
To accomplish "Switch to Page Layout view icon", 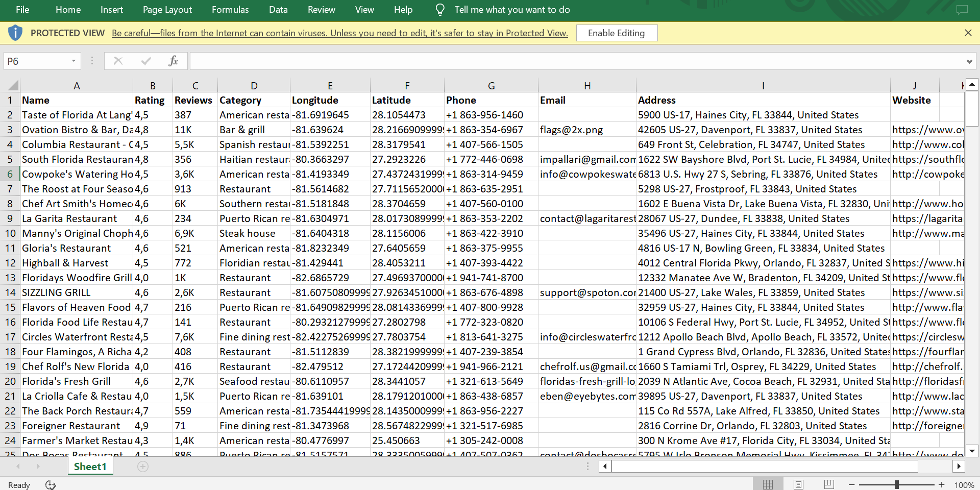I will pyautogui.click(x=798, y=484).
